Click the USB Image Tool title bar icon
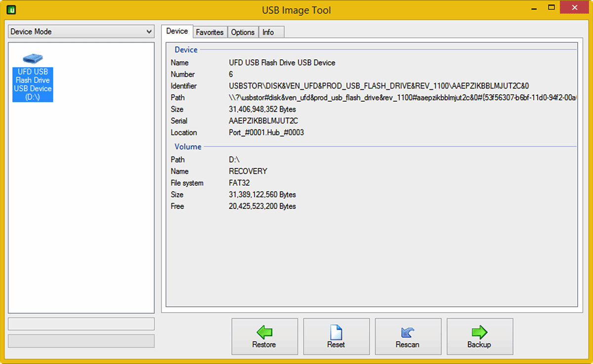593x364 pixels. click(x=11, y=9)
